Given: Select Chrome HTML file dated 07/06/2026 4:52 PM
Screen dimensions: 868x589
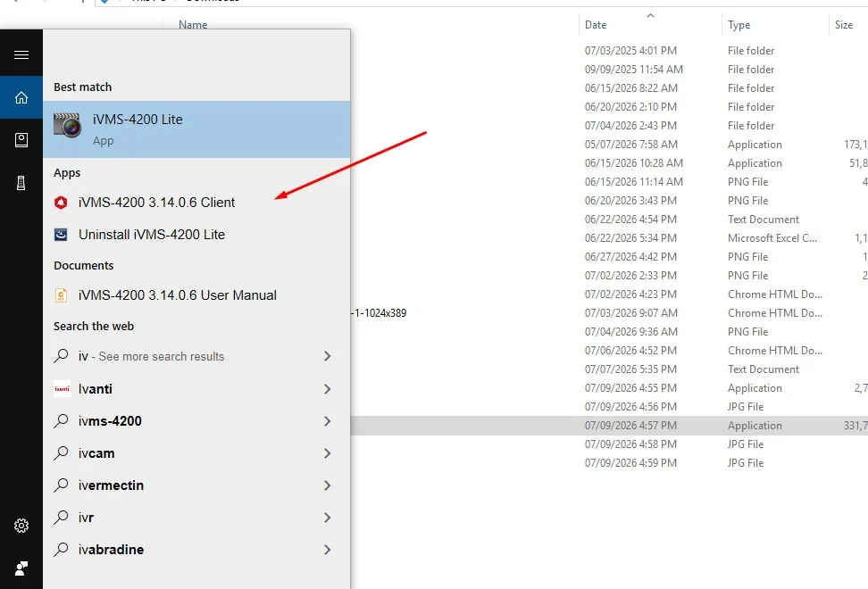Looking at the screenshot, I should (x=609, y=350).
